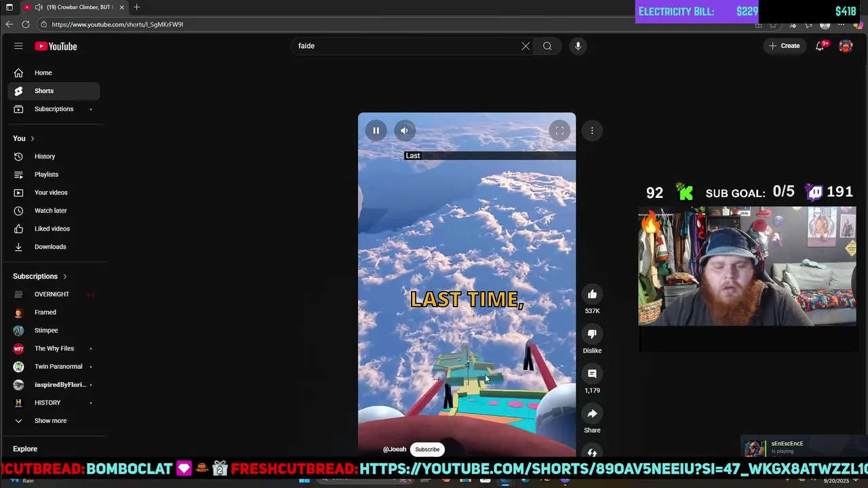Click the Explore section heading
This screenshot has height=488, width=868.
(x=25, y=449)
